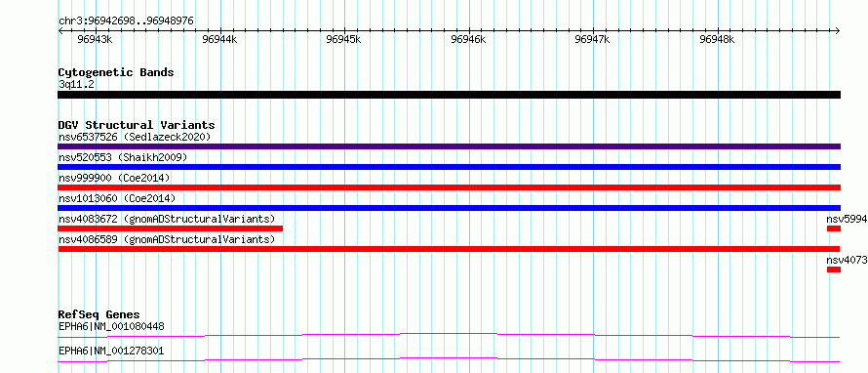
Task: Click the magenta EPHA6 NM_001080448 transcript line
Action: click(449, 335)
